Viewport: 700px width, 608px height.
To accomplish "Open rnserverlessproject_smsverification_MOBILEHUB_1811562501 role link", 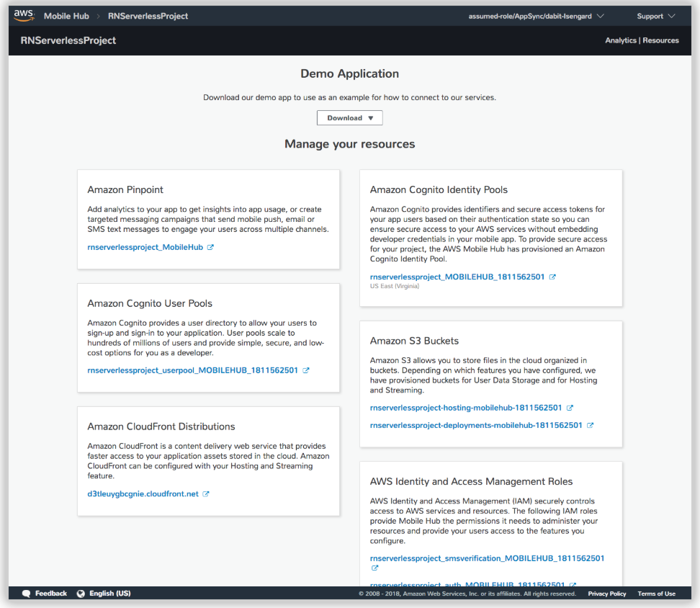I will pos(487,558).
